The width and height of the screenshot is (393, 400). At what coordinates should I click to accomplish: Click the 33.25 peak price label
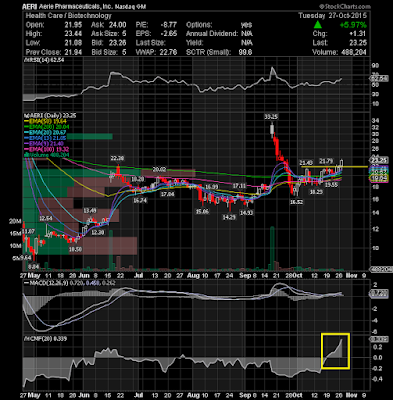[x=271, y=117]
